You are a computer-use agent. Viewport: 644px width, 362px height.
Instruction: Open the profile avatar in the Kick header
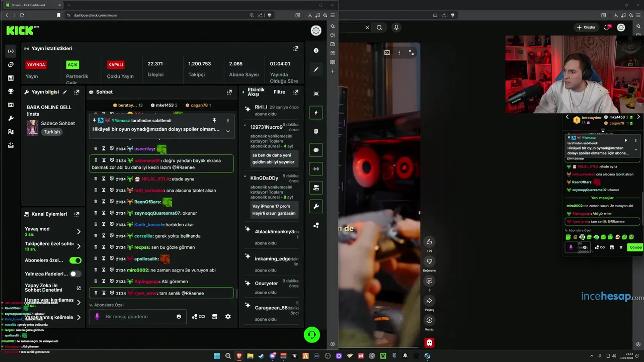click(x=316, y=31)
